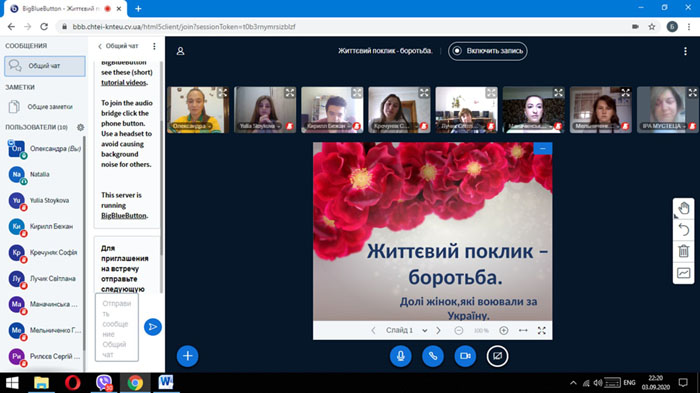Open the blue plus actions menu
The width and height of the screenshot is (700, 393).
188,356
